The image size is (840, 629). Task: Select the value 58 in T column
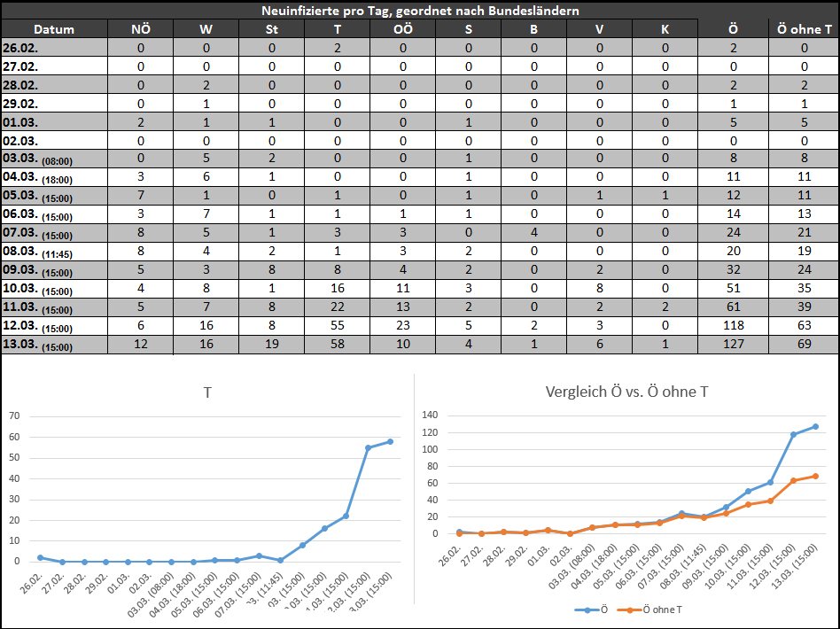click(337, 345)
